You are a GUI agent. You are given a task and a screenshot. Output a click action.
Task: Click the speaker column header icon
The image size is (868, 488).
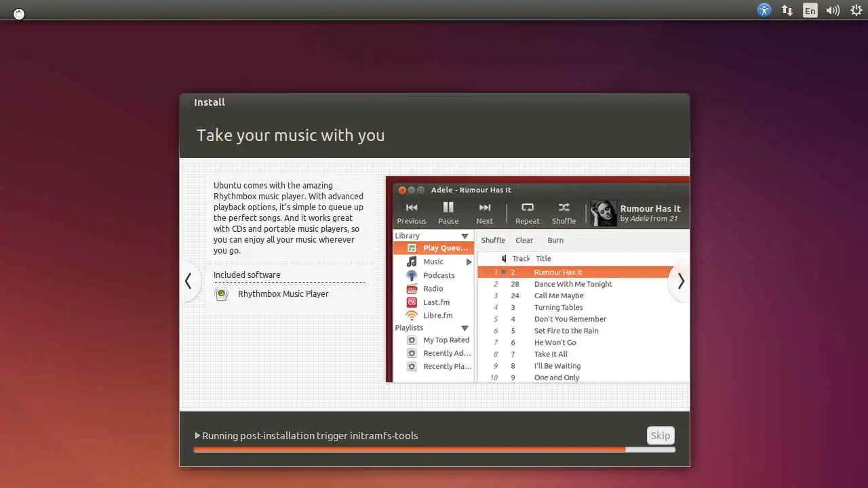503,258
